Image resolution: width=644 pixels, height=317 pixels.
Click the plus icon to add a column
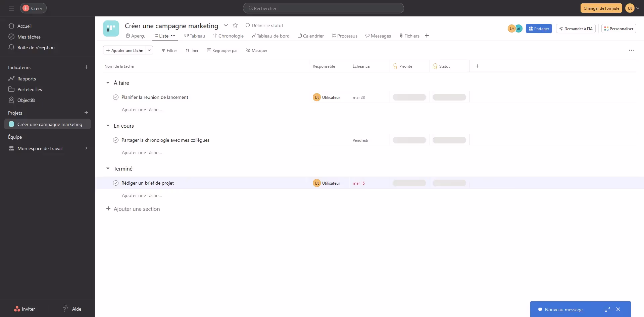pyautogui.click(x=477, y=66)
